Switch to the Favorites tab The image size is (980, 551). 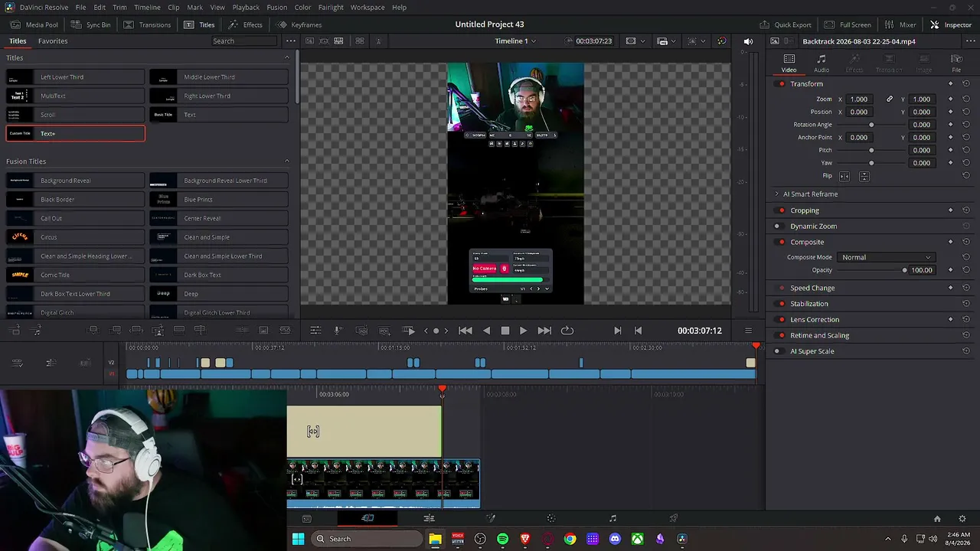pyautogui.click(x=53, y=41)
